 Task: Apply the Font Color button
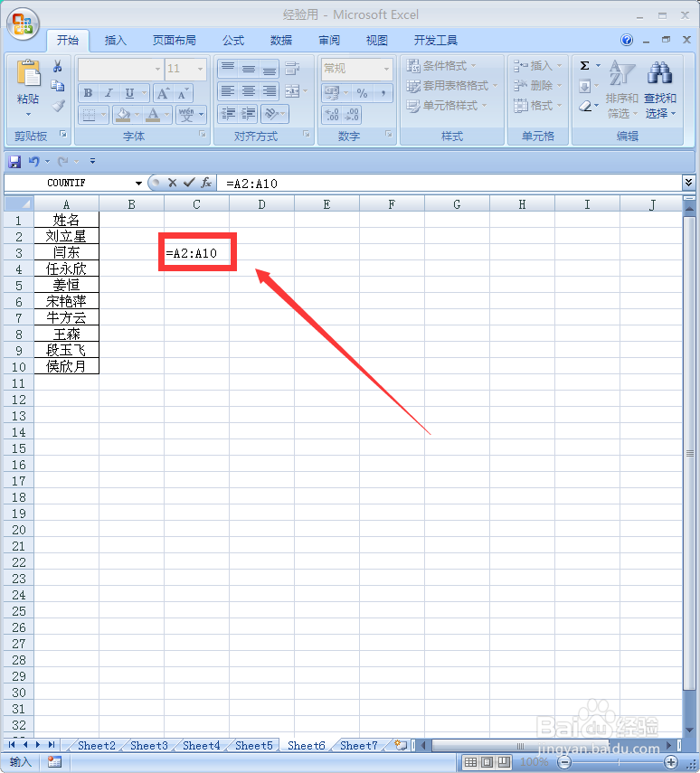click(x=154, y=115)
